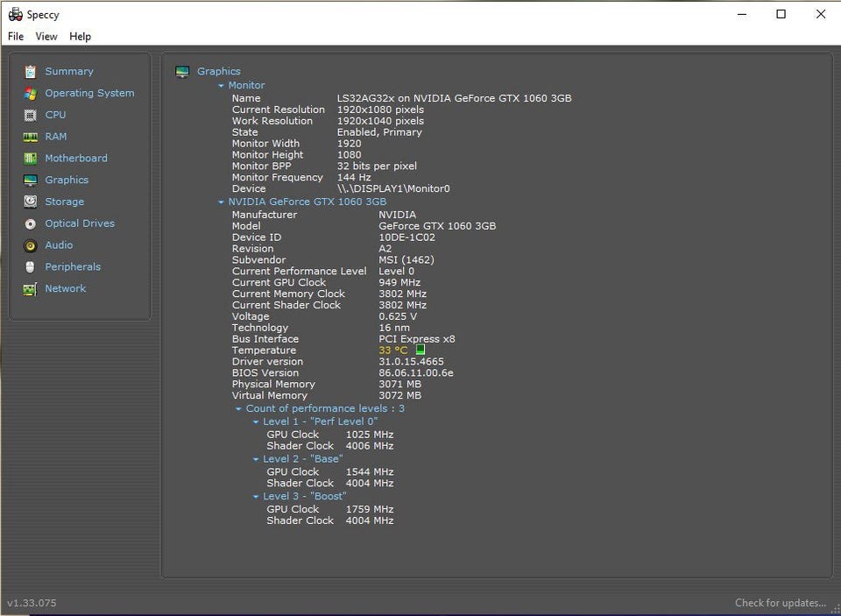Click the Current GPU Clock 949 MHz value
Screen dimensions: 841x616
pyautogui.click(x=399, y=282)
